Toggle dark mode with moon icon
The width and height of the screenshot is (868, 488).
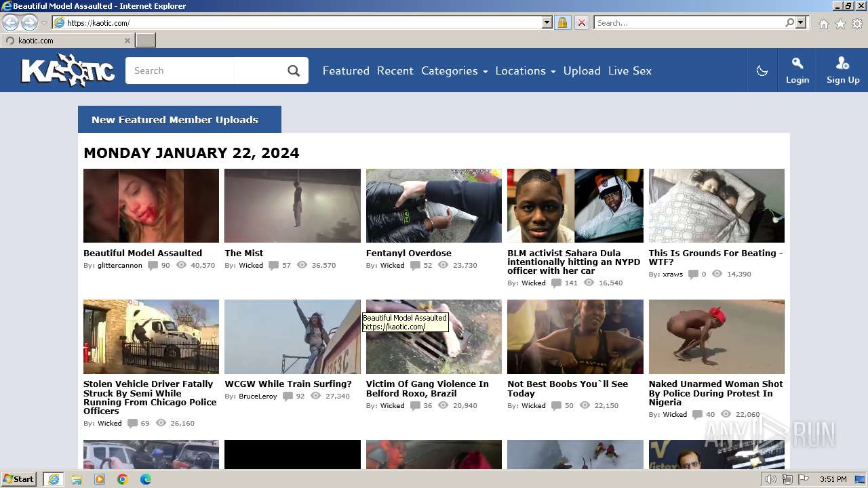[762, 70]
